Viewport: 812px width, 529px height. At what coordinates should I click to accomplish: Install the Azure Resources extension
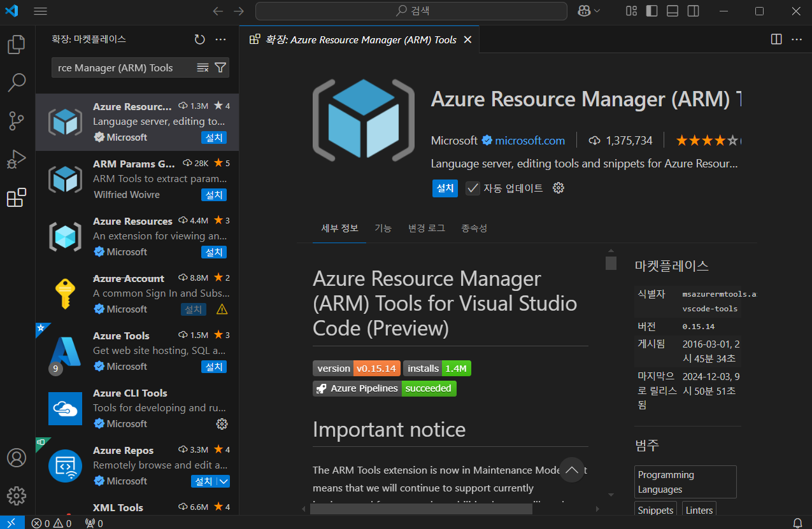point(214,252)
